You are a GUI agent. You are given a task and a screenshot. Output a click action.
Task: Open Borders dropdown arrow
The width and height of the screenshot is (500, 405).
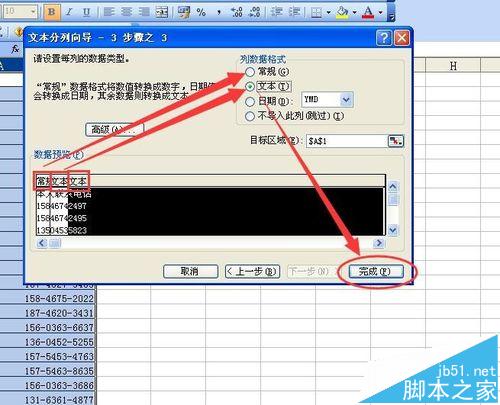click(x=328, y=12)
